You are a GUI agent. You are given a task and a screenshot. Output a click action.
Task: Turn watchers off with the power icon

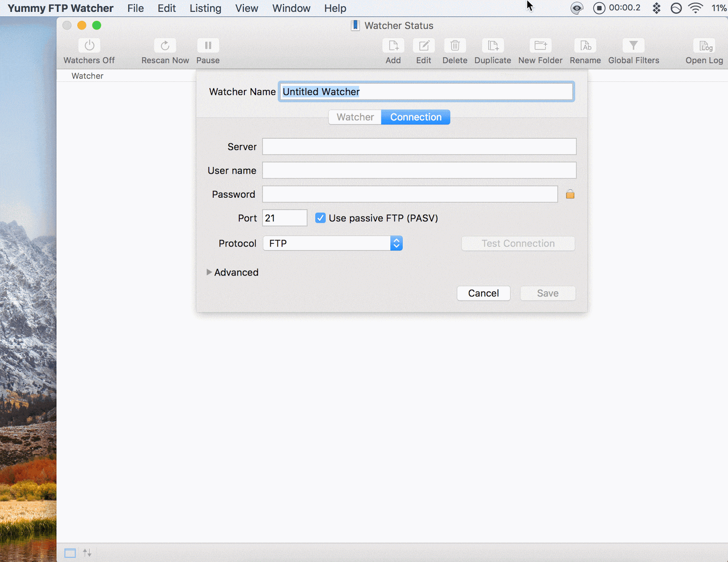[x=90, y=45]
